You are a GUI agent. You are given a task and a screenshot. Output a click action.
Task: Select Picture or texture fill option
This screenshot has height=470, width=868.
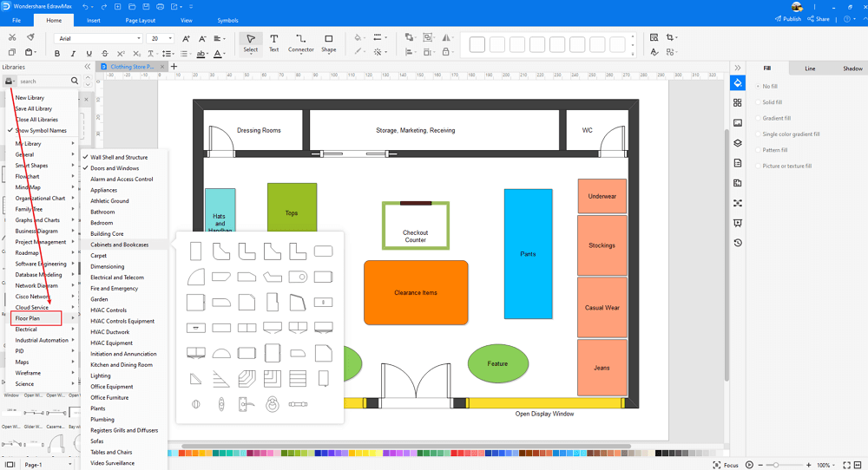pos(784,166)
